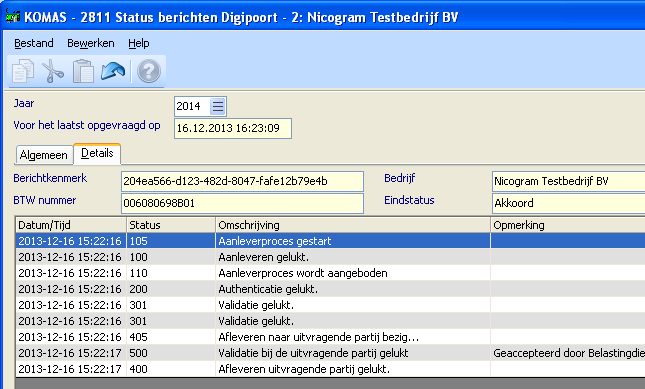Select row 'Afleveren naar uitvragende partij bezig…'
The width and height of the screenshot is (645, 389).
coord(331,337)
